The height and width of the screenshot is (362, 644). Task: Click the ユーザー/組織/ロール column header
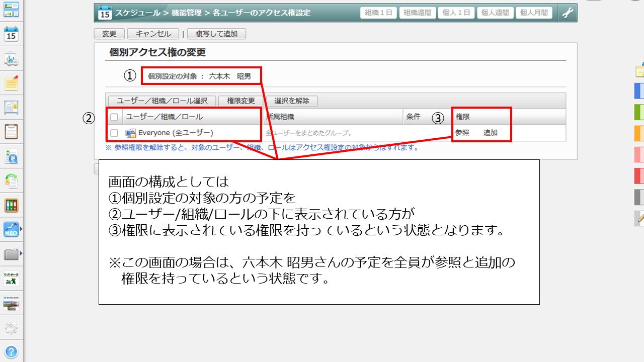pos(164,117)
